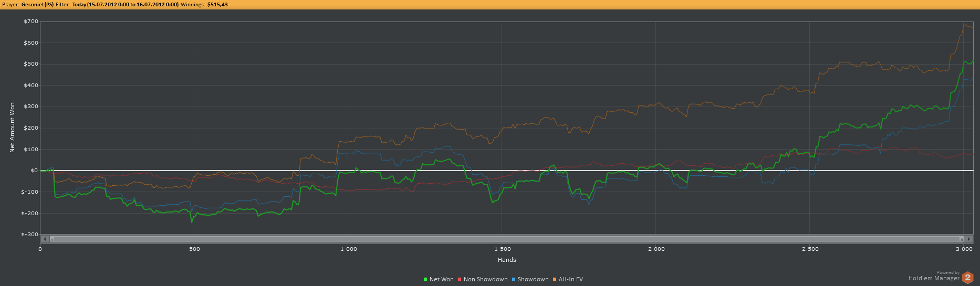
Task: Click the green Net Won legend marker
Action: point(425,280)
